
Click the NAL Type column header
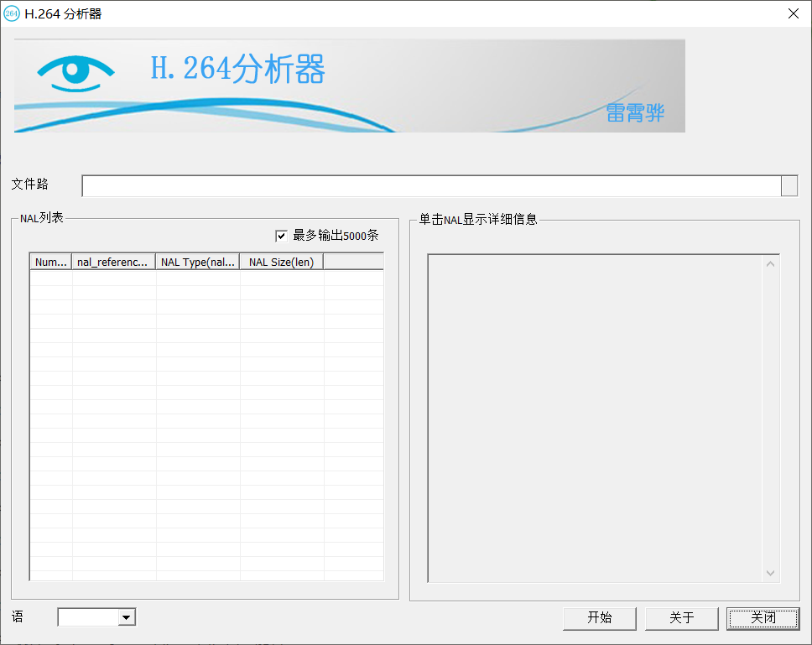point(197,261)
